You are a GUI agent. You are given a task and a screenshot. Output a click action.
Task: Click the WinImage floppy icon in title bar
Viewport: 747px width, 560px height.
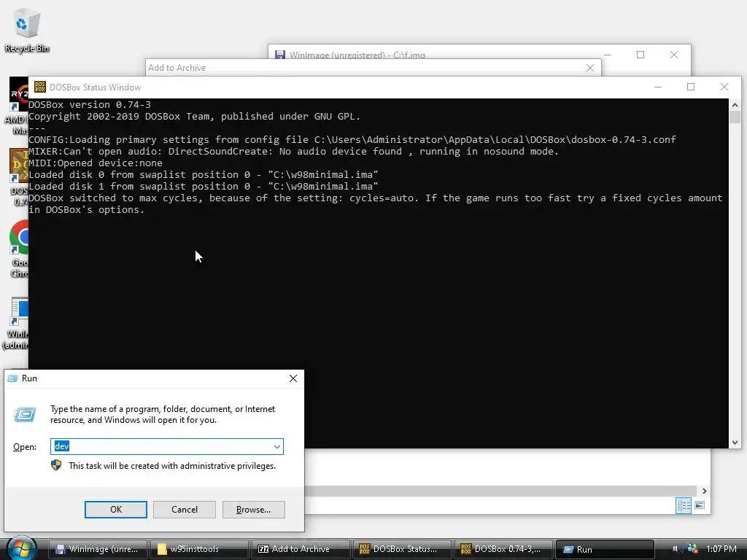coord(280,55)
